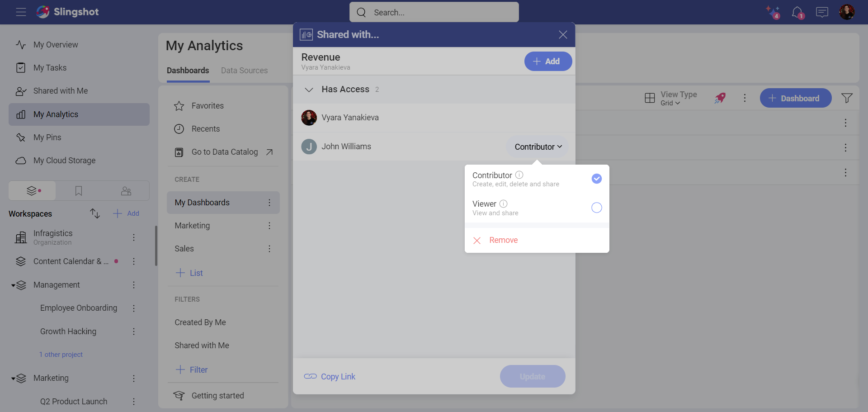Image resolution: width=868 pixels, height=412 pixels.
Task: Open options for Infragistics organization
Action: 134,237
